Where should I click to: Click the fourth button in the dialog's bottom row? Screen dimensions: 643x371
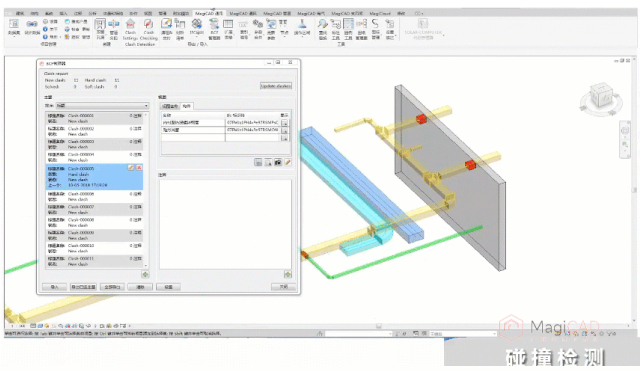(140, 287)
